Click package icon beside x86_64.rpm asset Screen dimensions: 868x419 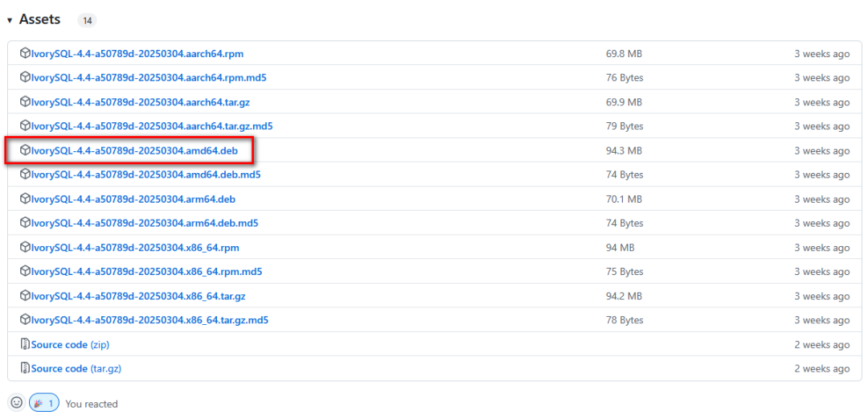pyautogui.click(x=25, y=247)
